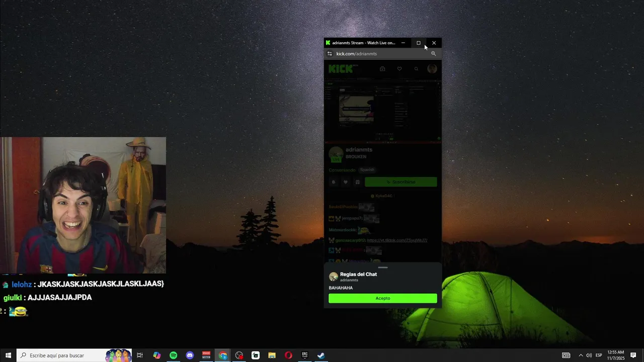The height and width of the screenshot is (362, 644).
Task: Open Task View in taskbar
Action: point(140,355)
